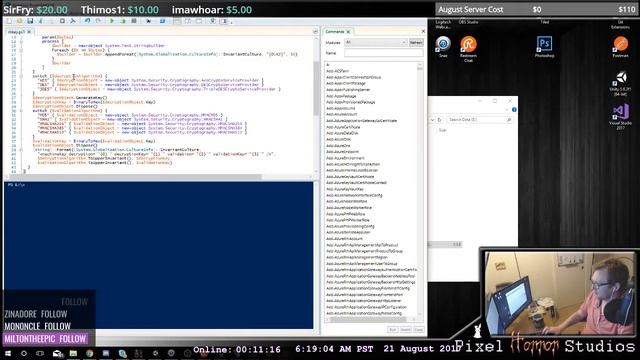Select the Unity desktop shortcut
Image resolution: width=640 pixels, height=360 pixels.
[620, 84]
